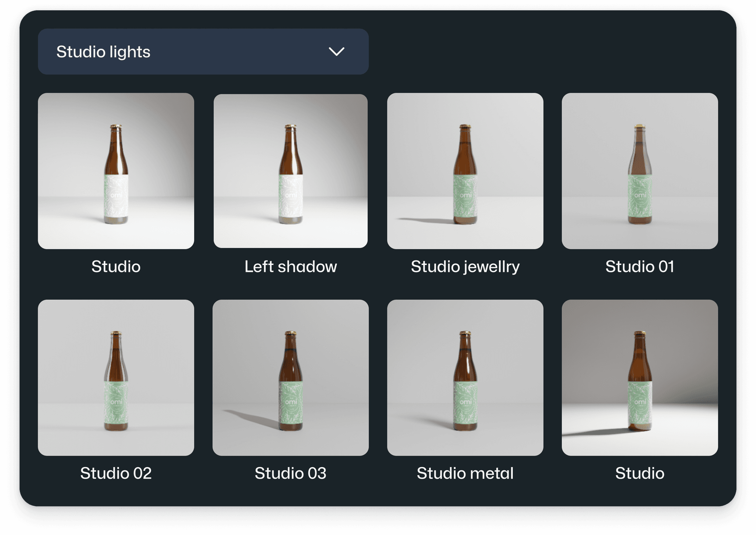Open the Studio lights dropdown
756x535 pixels.
[x=203, y=52]
